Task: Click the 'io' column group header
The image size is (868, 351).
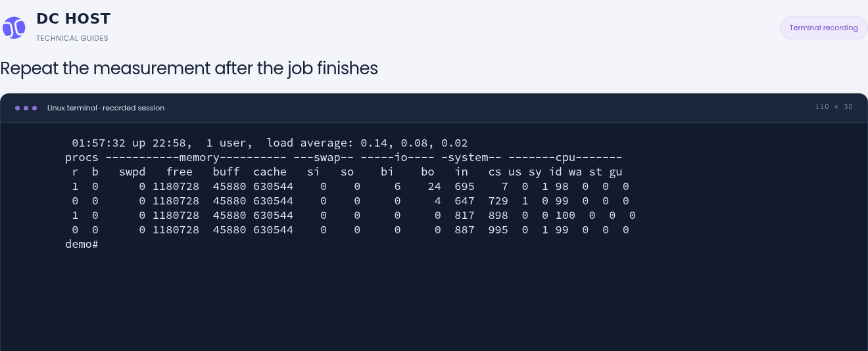Action: coord(400,157)
